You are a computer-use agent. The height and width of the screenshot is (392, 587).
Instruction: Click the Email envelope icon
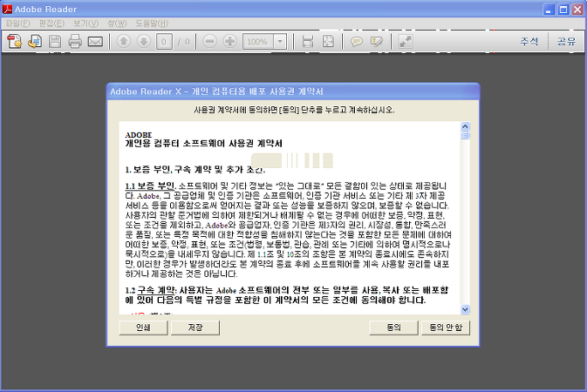95,41
